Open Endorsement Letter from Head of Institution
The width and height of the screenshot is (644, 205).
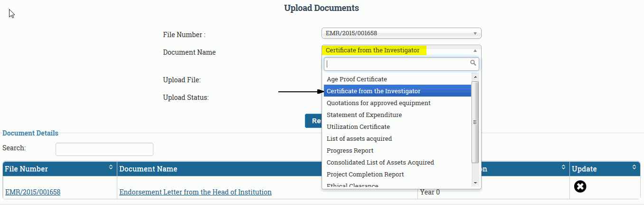coord(195,192)
